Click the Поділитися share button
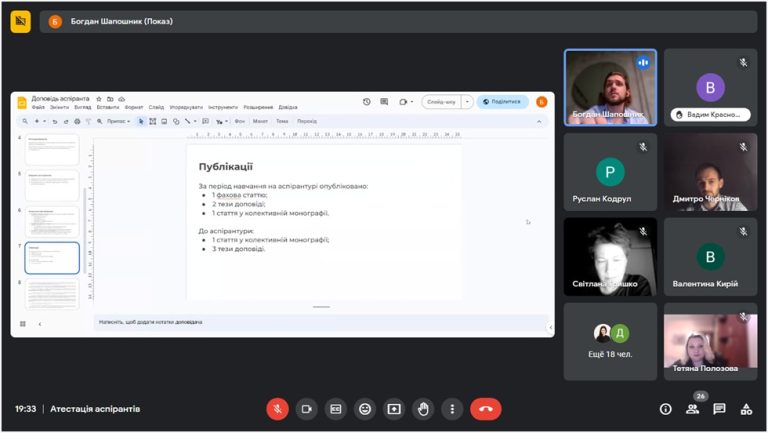 click(503, 102)
